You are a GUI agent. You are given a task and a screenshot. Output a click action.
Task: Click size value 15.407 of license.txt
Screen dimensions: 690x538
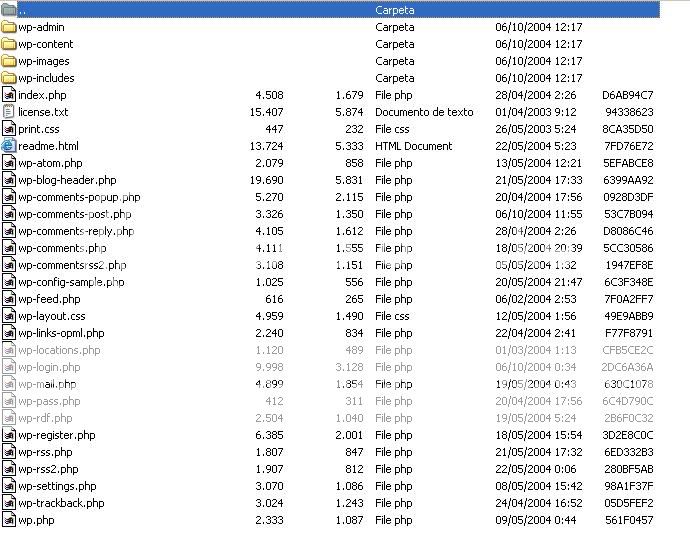(267, 112)
